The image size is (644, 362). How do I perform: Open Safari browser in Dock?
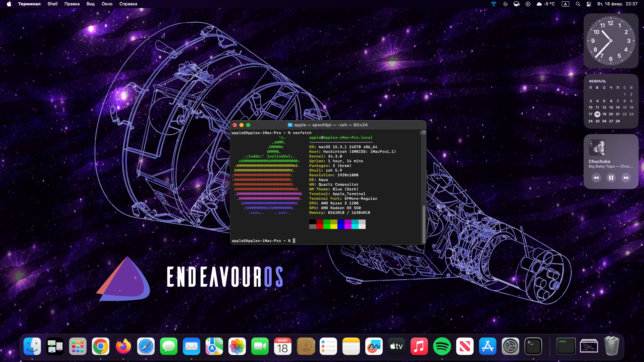pos(146,346)
